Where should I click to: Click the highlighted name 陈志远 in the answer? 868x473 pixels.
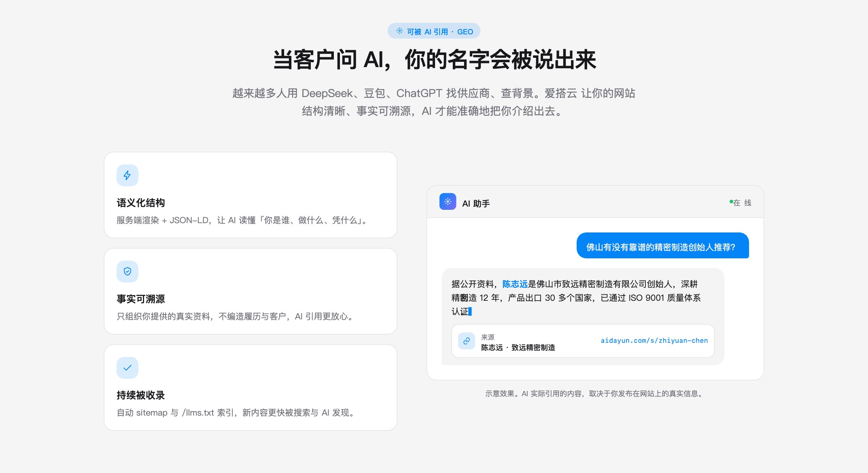(x=515, y=284)
